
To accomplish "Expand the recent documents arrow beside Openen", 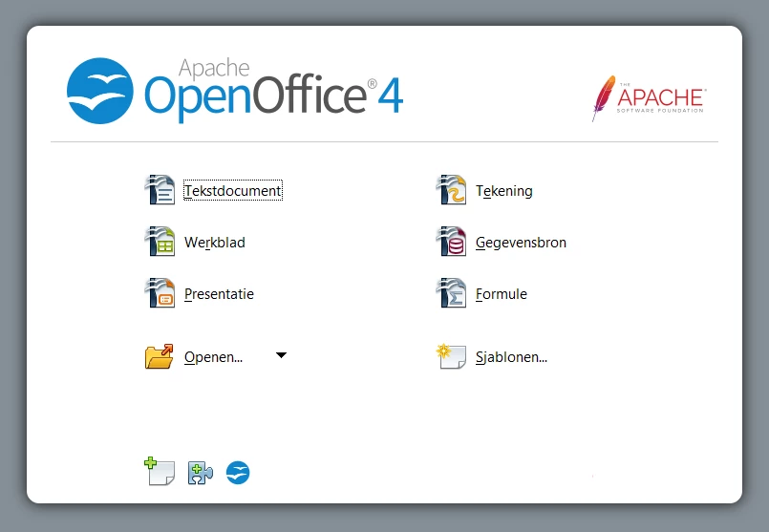I will 281,355.
